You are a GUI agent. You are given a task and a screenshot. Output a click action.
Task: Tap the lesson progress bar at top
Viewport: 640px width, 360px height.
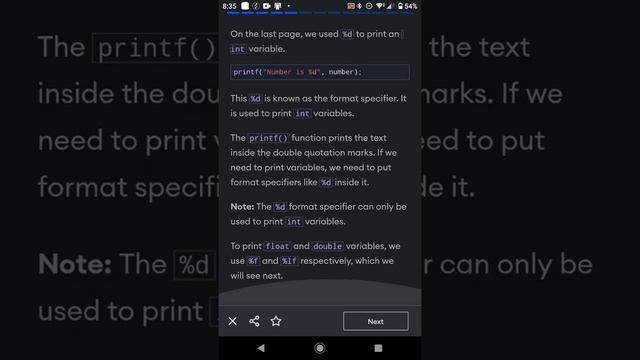pos(320,13)
